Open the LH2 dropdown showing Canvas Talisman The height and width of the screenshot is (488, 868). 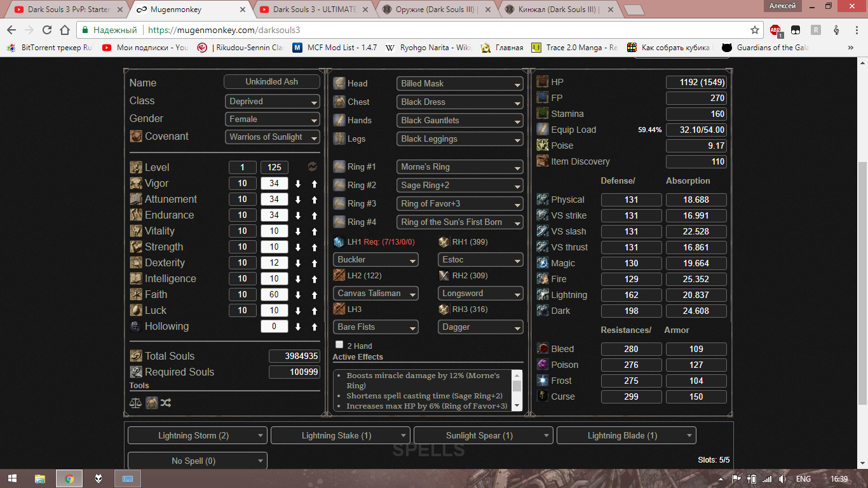tap(376, 293)
